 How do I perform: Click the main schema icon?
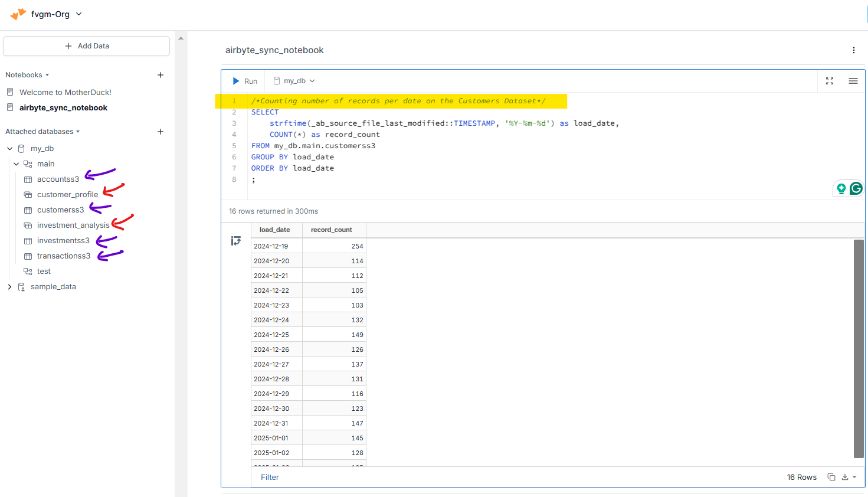click(x=28, y=164)
